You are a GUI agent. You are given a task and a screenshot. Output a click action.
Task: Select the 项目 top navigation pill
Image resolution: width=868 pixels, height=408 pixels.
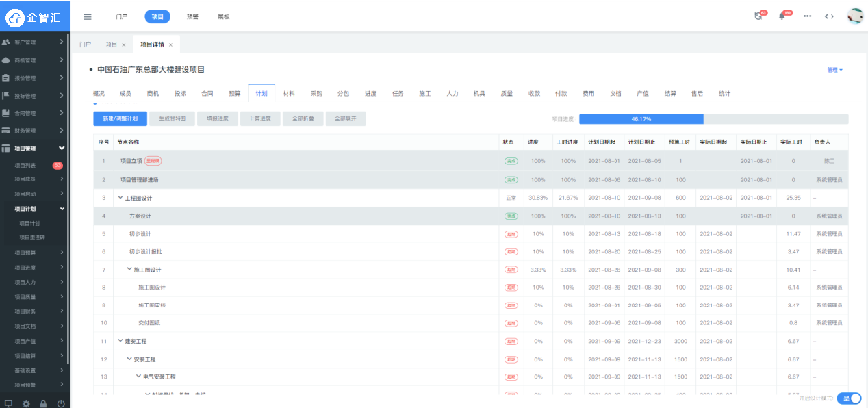coord(157,16)
